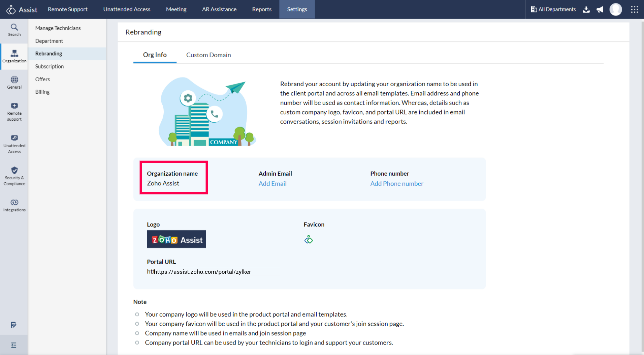Open the Reports menu
This screenshot has height=355, width=644.
262,9
